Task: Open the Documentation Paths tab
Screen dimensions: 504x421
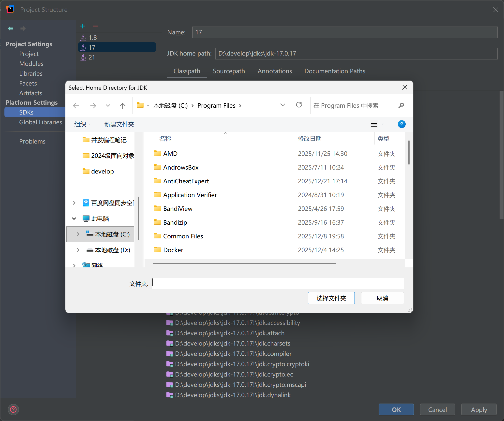Action: pos(335,71)
